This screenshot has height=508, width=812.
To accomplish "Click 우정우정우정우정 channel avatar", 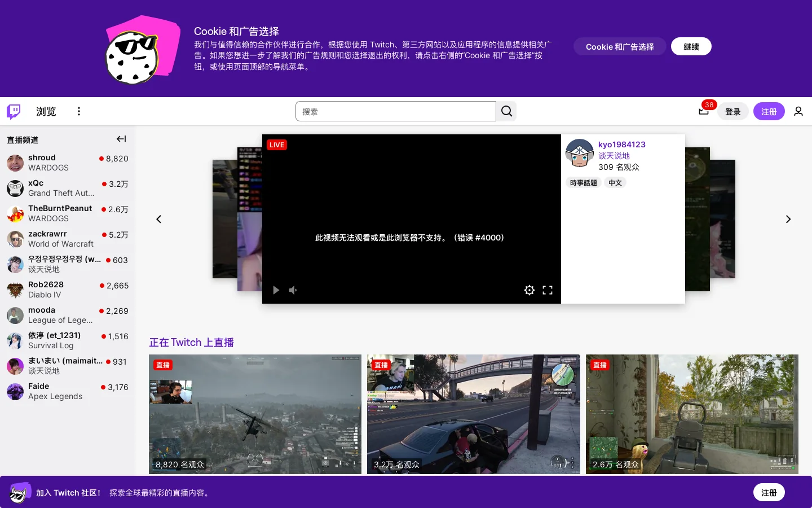I will point(15,264).
